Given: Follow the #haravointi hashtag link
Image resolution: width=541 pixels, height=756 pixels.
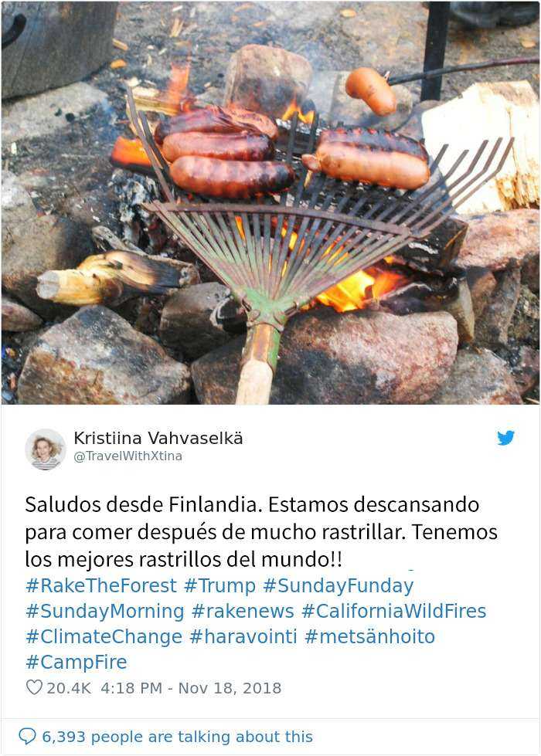Looking at the screenshot, I should tap(243, 636).
